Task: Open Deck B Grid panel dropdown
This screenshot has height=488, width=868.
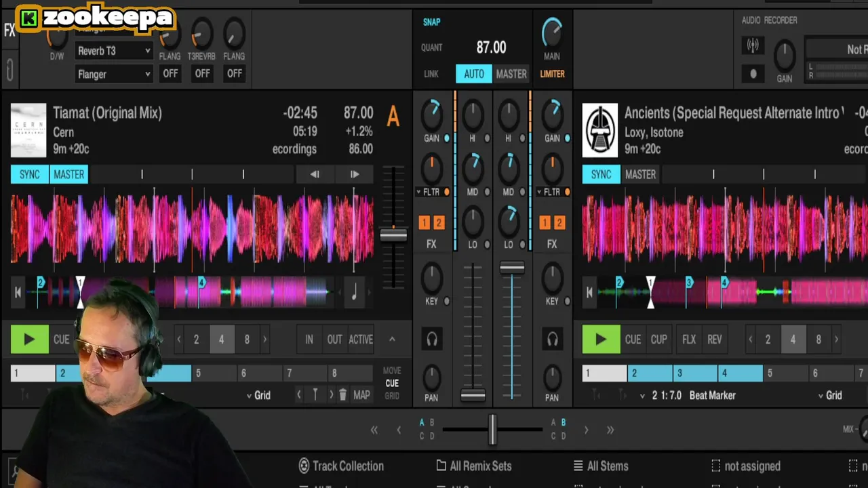Action: click(x=830, y=395)
